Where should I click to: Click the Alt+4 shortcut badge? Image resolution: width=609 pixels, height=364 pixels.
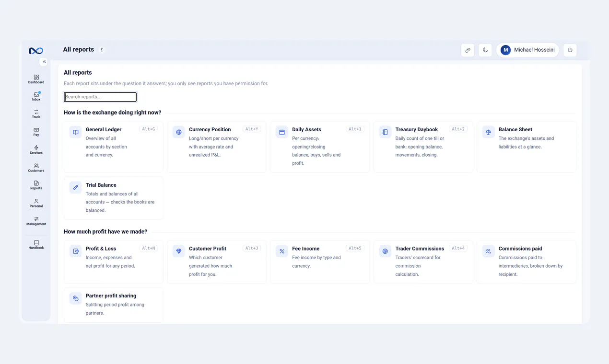458,248
